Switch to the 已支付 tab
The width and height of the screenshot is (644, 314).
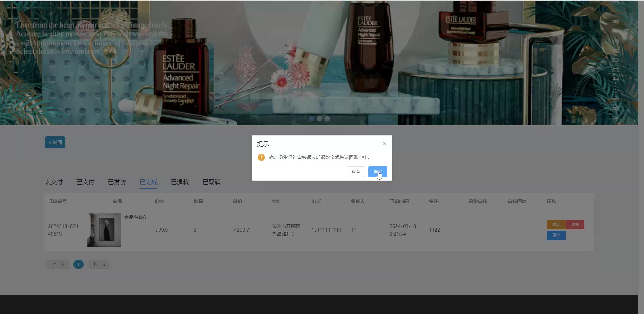(x=85, y=182)
